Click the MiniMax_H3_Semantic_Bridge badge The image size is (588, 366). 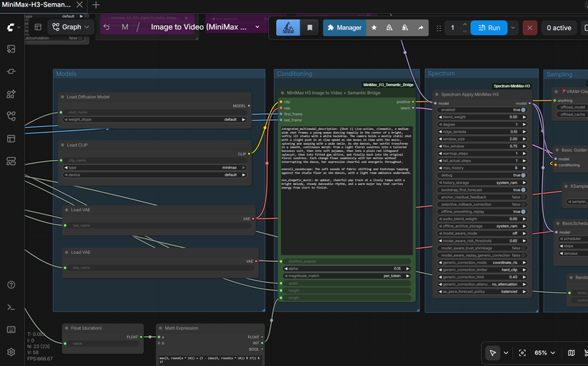tap(388, 85)
